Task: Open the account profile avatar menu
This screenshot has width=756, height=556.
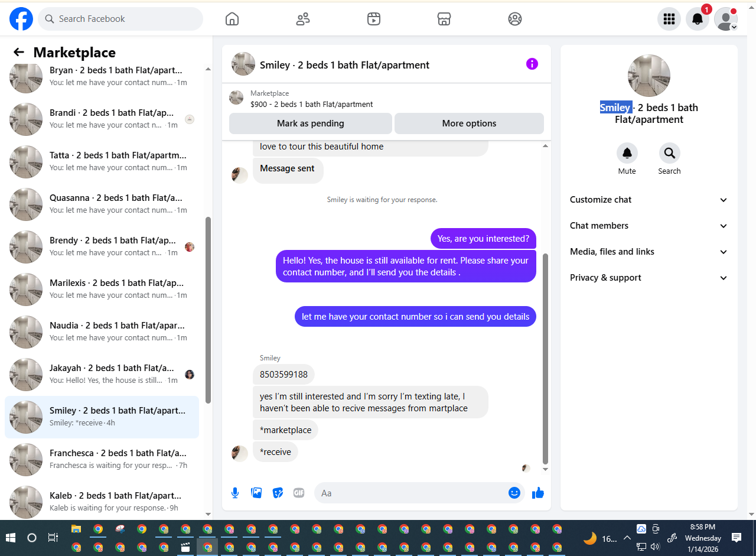Action: [x=726, y=19]
